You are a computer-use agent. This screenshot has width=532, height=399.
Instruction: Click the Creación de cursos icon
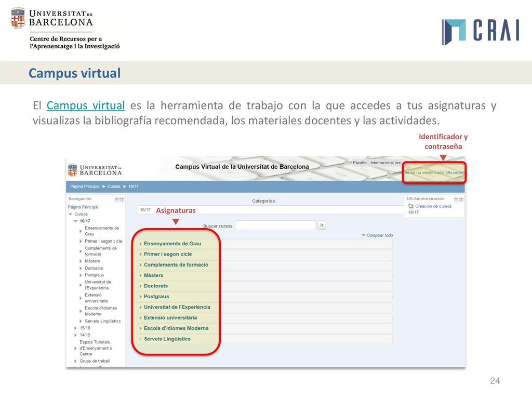(411, 206)
